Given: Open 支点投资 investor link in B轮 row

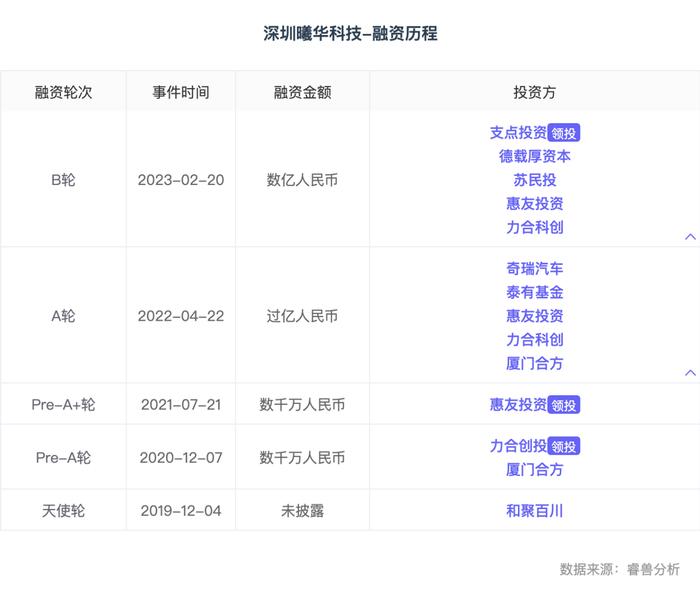Looking at the screenshot, I should [518, 133].
